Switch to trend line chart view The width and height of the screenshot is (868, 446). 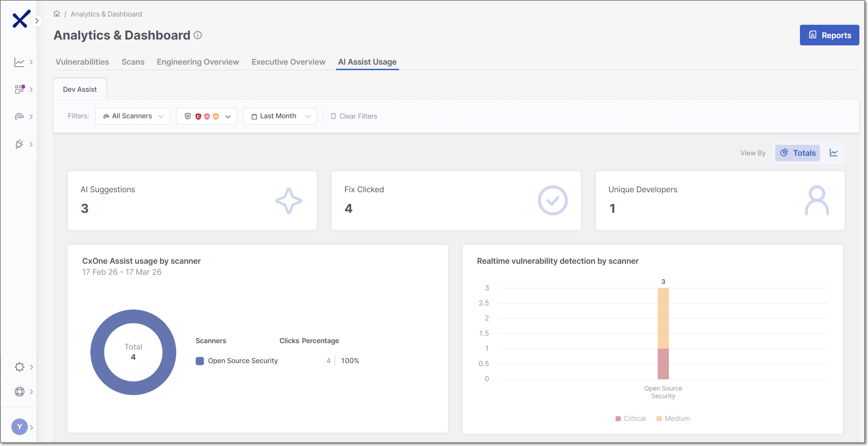[x=834, y=153]
